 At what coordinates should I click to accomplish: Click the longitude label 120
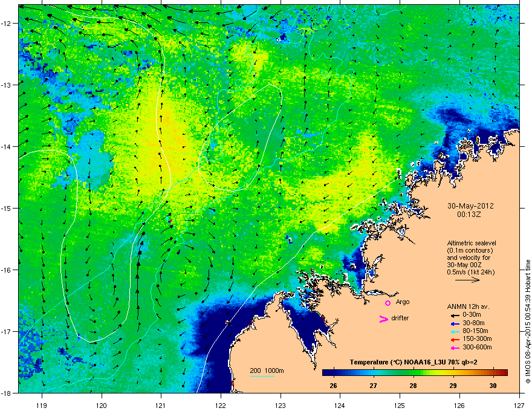pos(102,405)
